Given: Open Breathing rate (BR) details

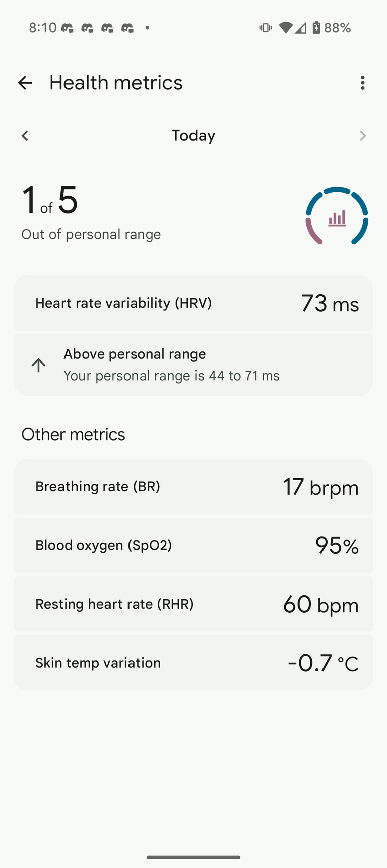Looking at the screenshot, I should [x=193, y=487].
